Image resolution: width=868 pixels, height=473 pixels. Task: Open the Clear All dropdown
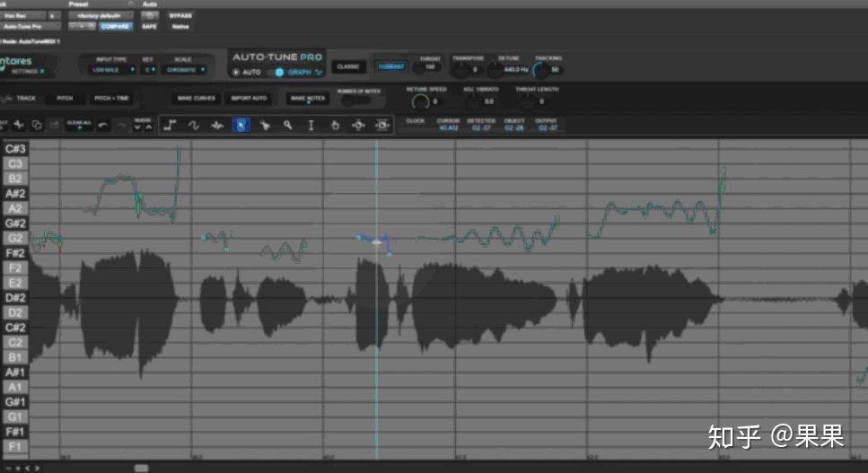[x=79, y=125]
